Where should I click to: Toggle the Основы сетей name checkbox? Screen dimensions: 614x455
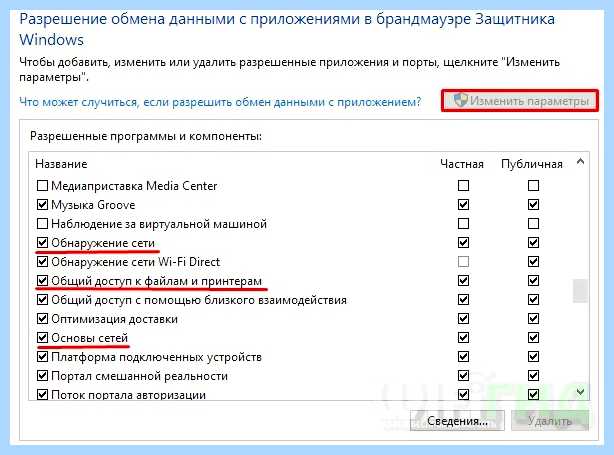(42, 338)
